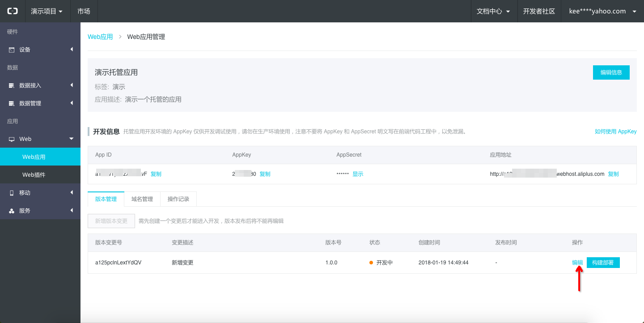Copy the AppKey with 复制
Viewport: 644px width, 323px height.
(265, 174)
